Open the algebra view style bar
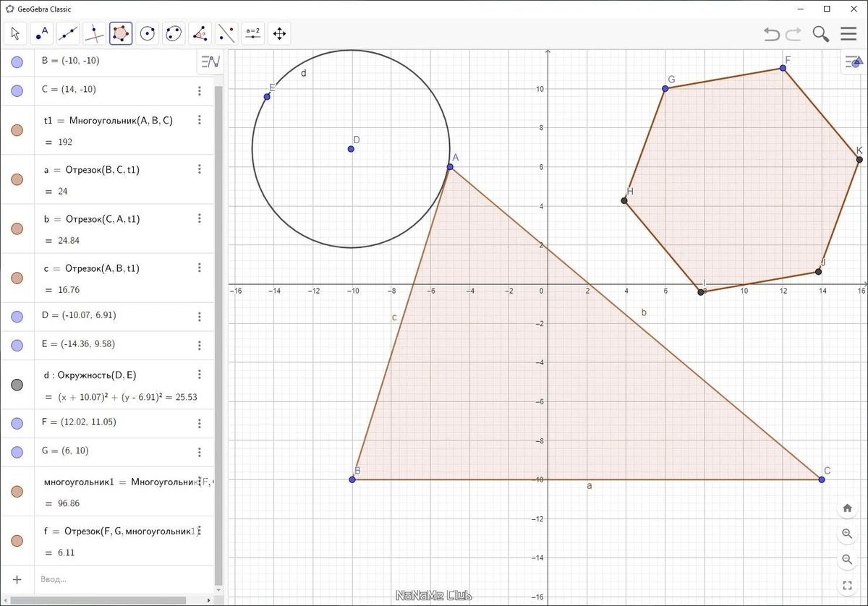Viewport: 868px width, 606px height. click(x=210, y=62)
